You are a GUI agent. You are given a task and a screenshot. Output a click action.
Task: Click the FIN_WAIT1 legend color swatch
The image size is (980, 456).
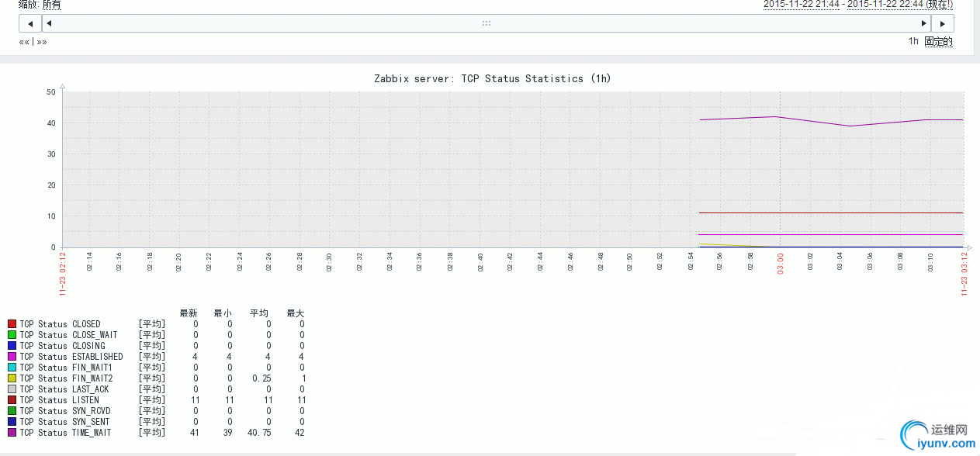12,368
